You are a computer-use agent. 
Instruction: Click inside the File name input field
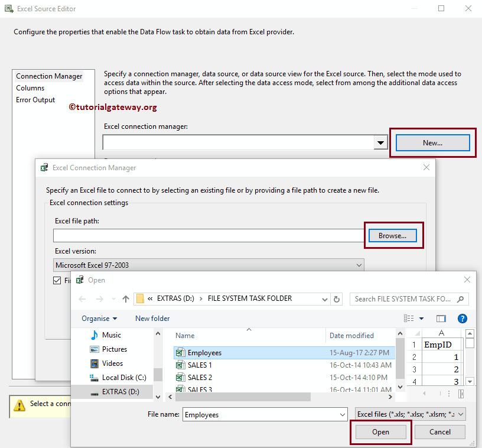[x=260, y=414]
